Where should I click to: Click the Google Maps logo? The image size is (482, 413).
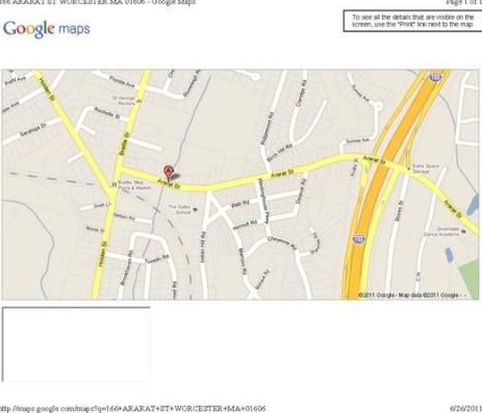click(x=47, y=29)
